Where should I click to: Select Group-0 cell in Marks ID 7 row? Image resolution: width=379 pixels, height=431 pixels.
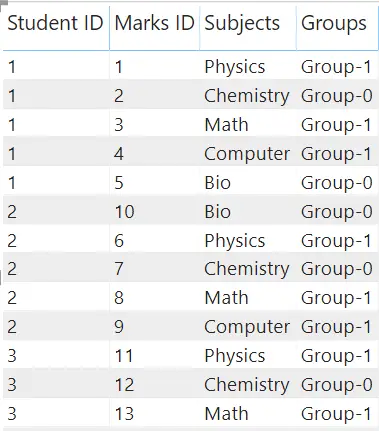pos(336,269)
